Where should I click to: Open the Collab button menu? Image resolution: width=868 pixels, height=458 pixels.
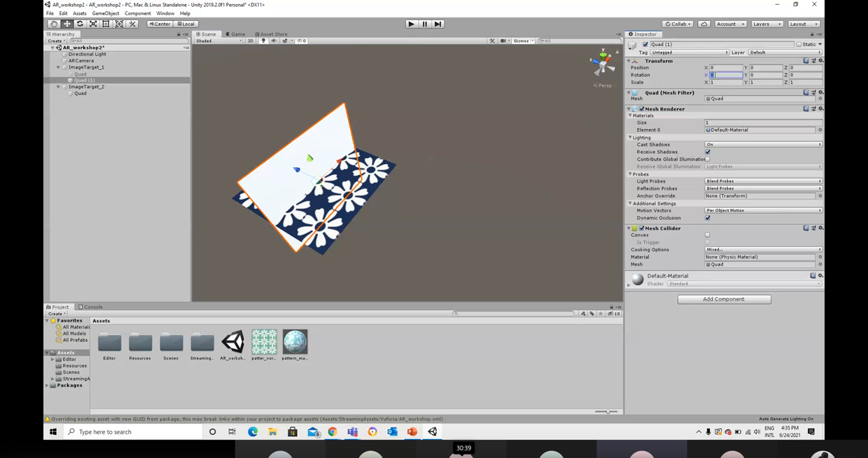coord(677,24)
